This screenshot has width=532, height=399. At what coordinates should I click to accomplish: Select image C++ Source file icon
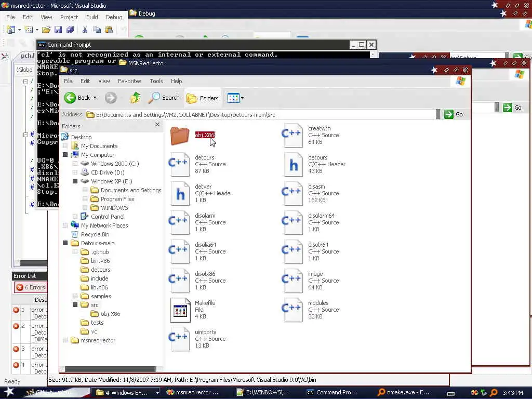tap(292, 281)
